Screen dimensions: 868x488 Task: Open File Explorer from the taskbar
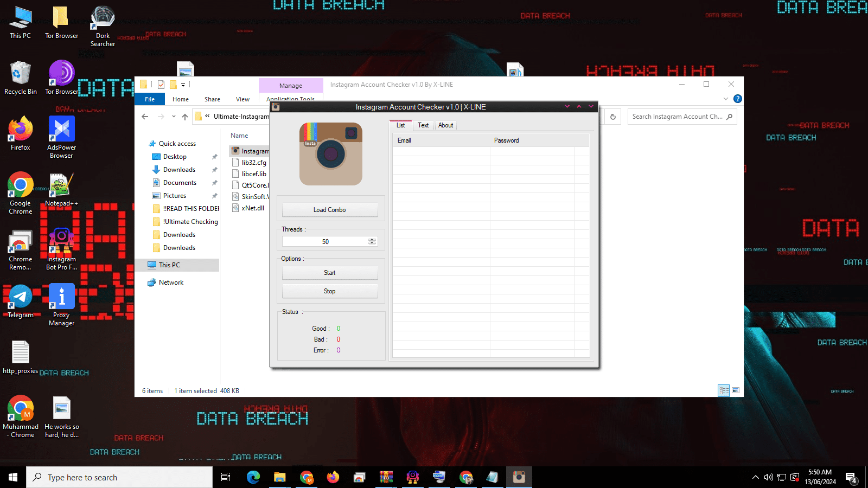click(280, 477)
